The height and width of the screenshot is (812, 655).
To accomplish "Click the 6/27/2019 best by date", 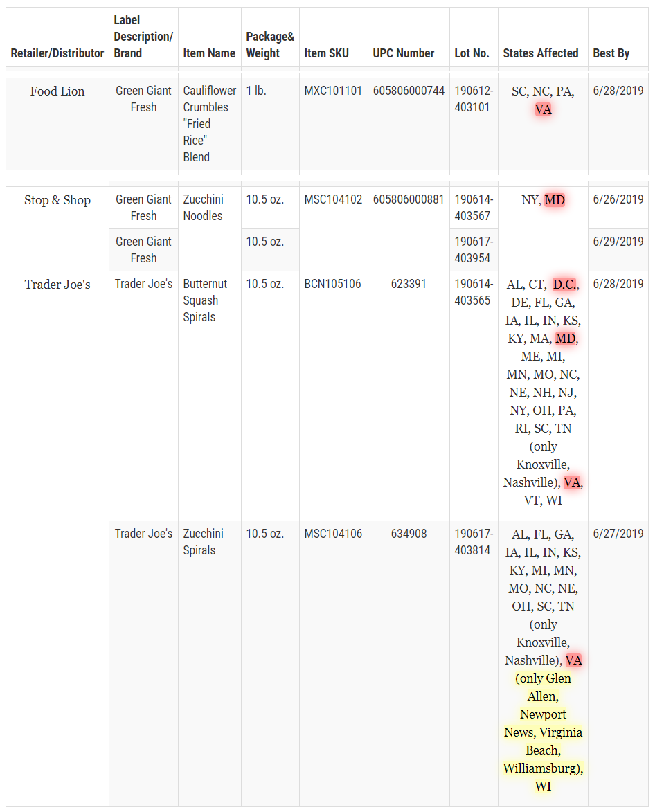I will 618,534.
